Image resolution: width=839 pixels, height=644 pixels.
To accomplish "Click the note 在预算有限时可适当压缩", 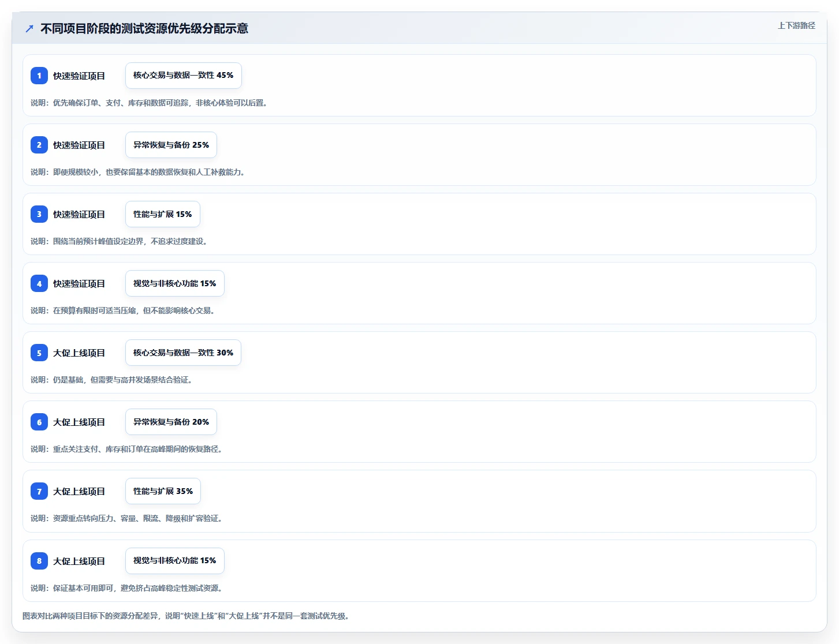I will pos(94,310).
